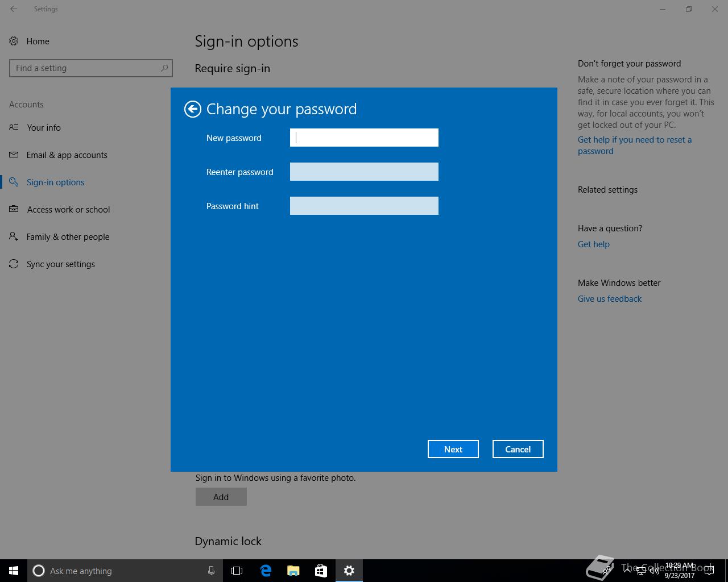Open Your info page

coord(44,128)
